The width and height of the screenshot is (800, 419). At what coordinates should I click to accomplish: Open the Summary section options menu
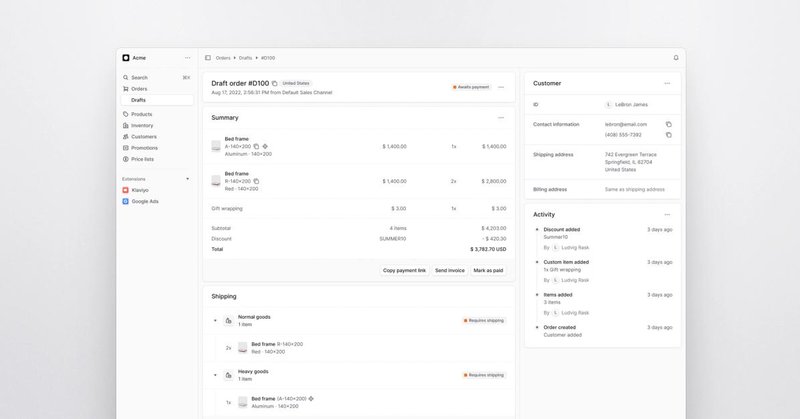[501, 118]
